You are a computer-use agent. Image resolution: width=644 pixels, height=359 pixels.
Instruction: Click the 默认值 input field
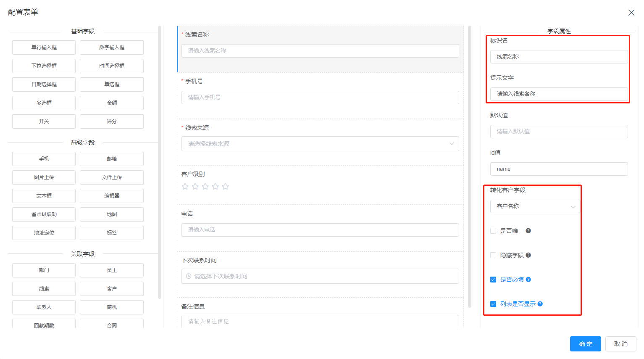tap(558, 132)
